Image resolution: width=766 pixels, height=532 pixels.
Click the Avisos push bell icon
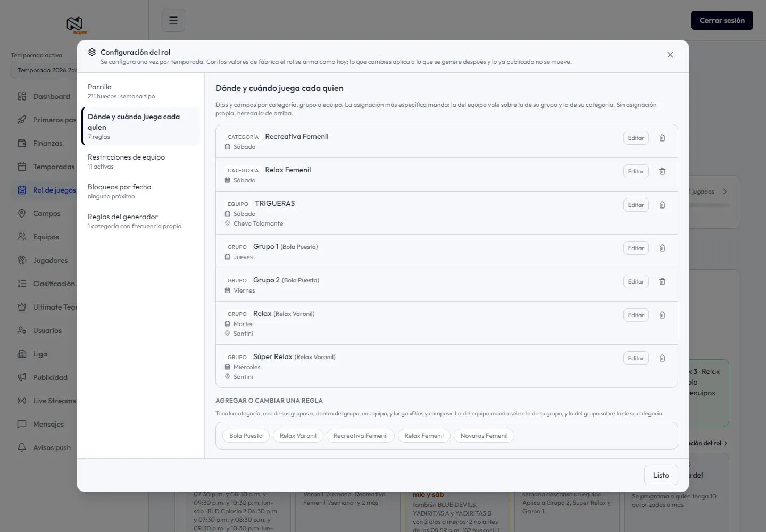click(x=22, y=447)
